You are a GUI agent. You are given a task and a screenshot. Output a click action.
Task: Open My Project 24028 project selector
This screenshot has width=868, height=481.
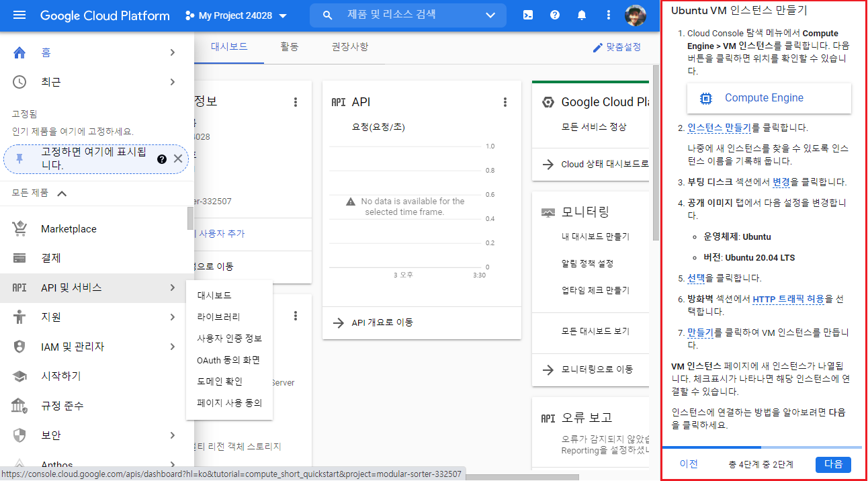(235, 15)
